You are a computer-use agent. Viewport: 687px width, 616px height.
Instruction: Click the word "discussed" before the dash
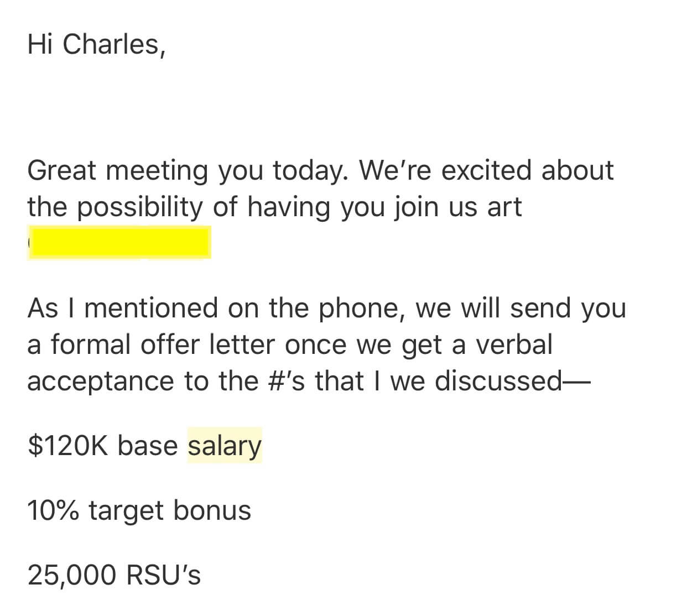tap(498, 382)
